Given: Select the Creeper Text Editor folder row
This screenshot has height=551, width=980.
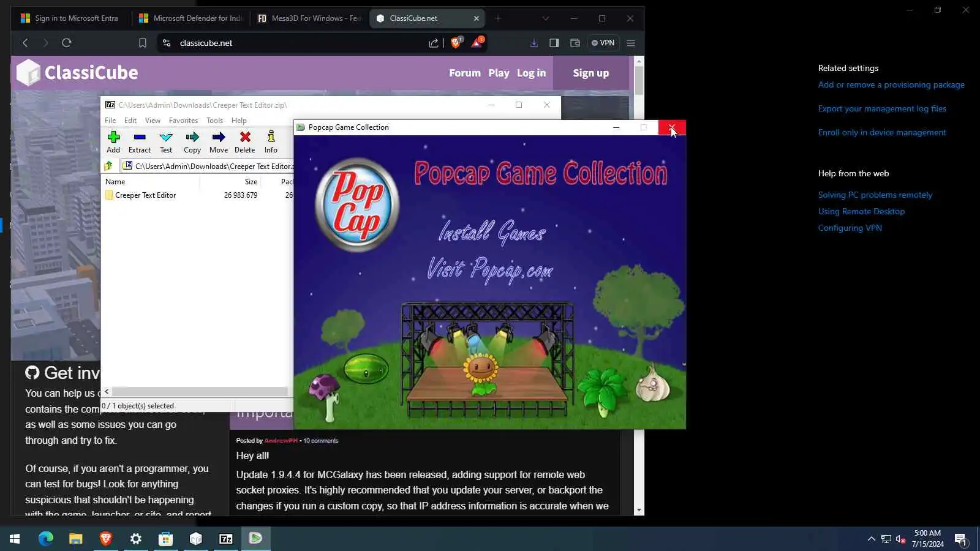Looking at the screenshot, I should pyautogui.click(x=197, y=195).
